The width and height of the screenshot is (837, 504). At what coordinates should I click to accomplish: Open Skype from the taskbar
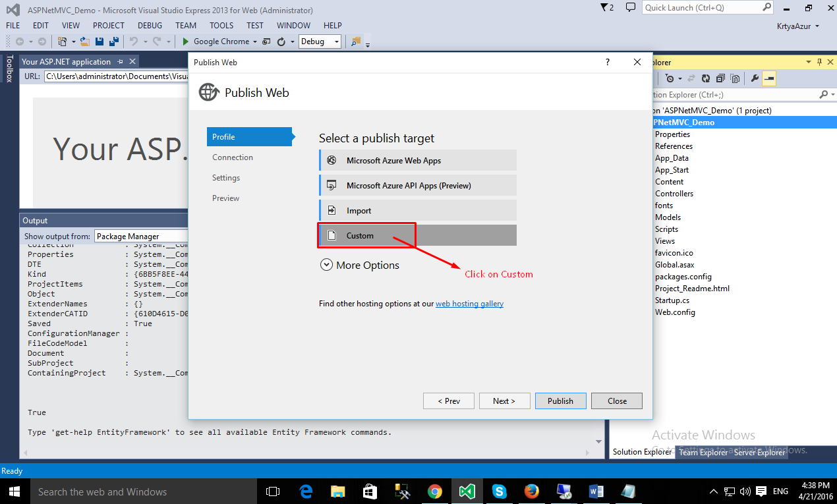pos(500,491)
